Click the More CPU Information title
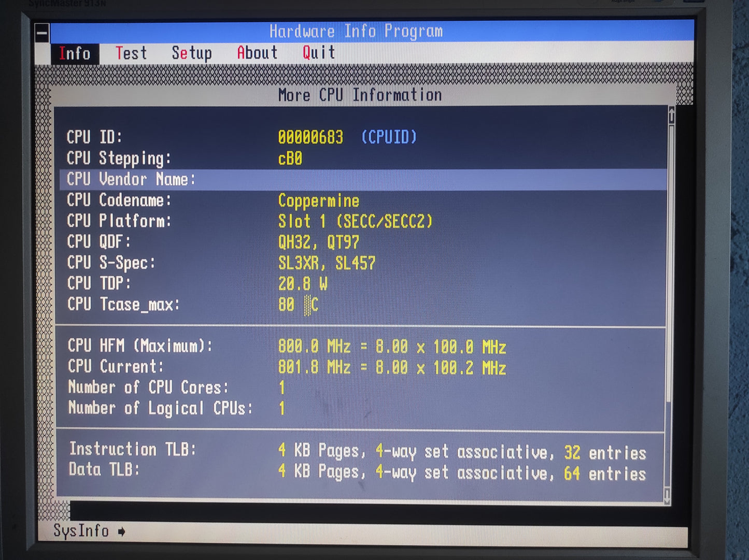The width and height of the screenshot is (749, 560). [360, 94]
